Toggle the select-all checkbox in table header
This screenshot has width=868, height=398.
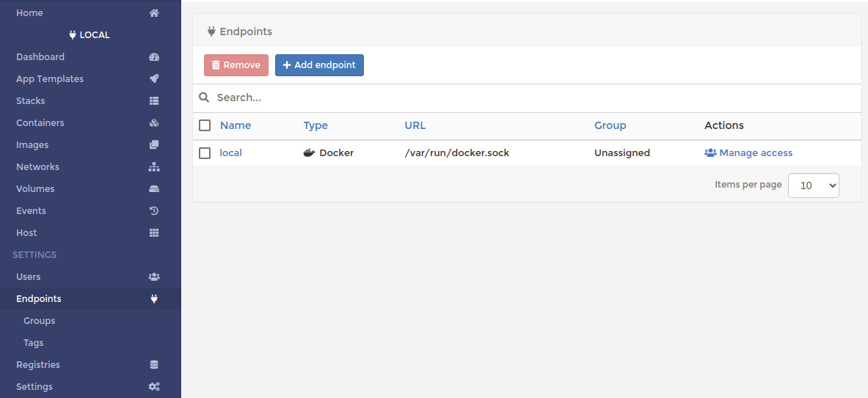205,125
